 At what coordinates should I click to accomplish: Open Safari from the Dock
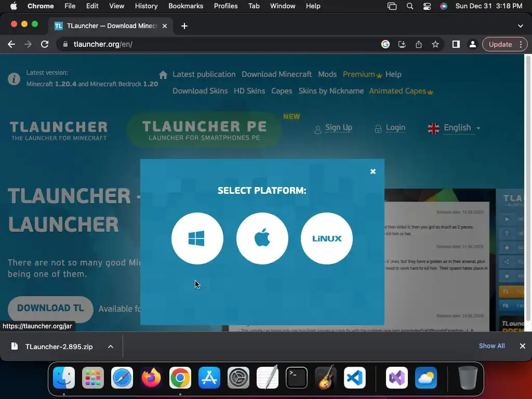122,378
